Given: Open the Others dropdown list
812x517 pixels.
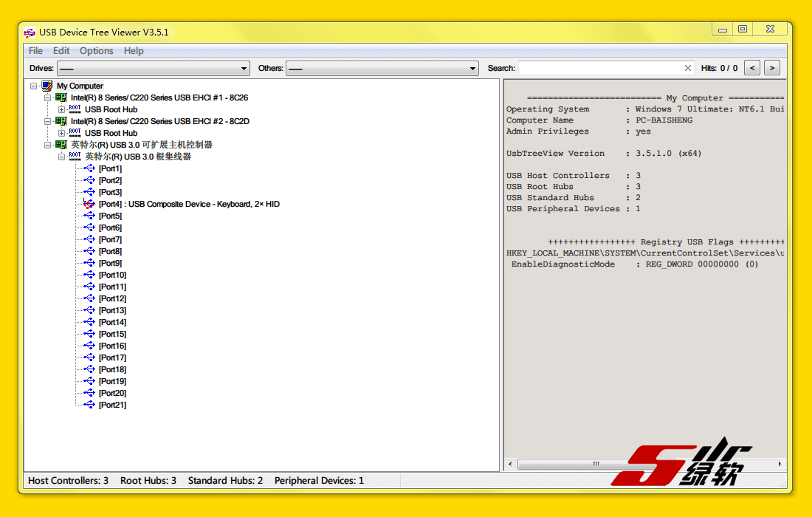Looking at the screenshot, I should 473,69.
